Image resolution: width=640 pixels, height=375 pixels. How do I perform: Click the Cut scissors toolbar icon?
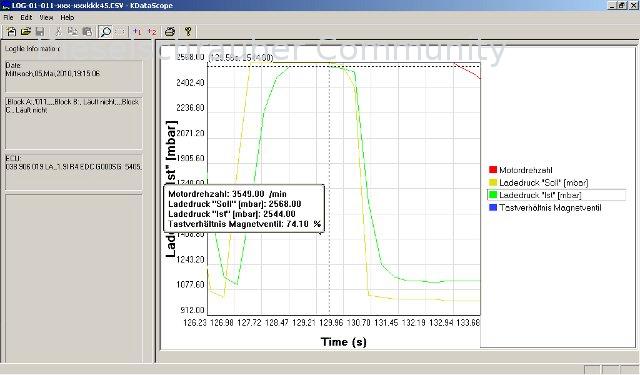pos(58,31)
